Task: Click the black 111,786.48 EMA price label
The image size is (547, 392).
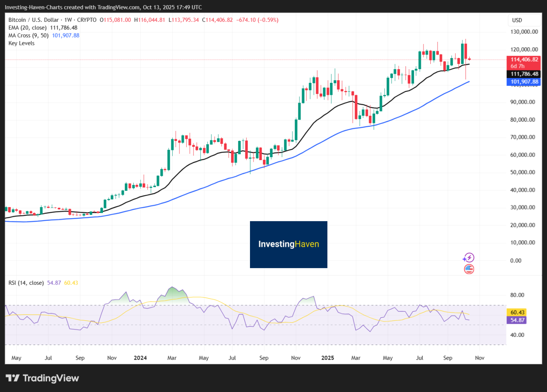Action: pyautogui.click(x=523, y=74)
